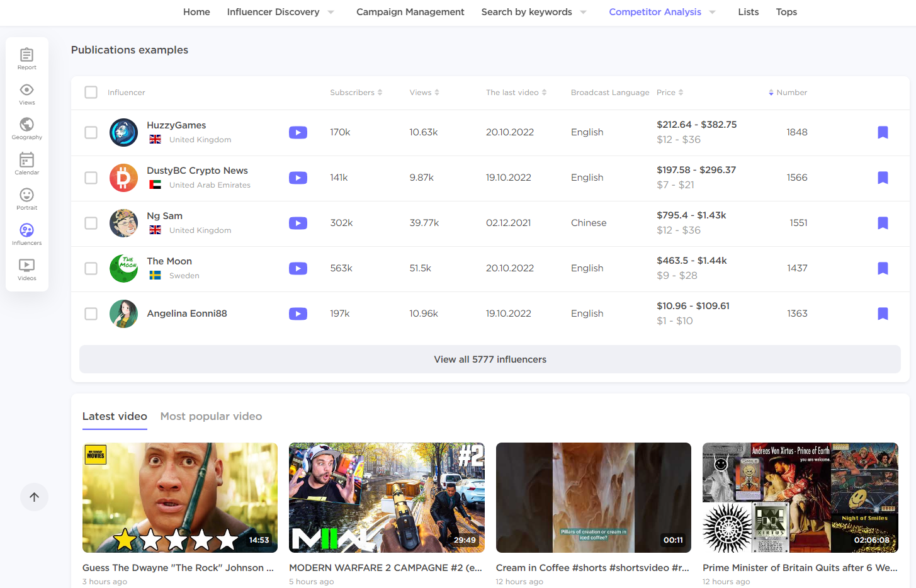
Task: Click HuzzyGames price '$212.64 - $382.75'
Action: (696, 125)
